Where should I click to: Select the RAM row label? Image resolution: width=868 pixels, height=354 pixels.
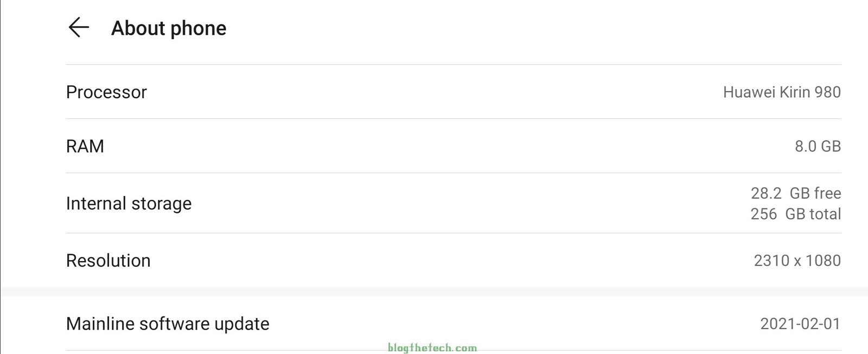(x=85, y=146)
